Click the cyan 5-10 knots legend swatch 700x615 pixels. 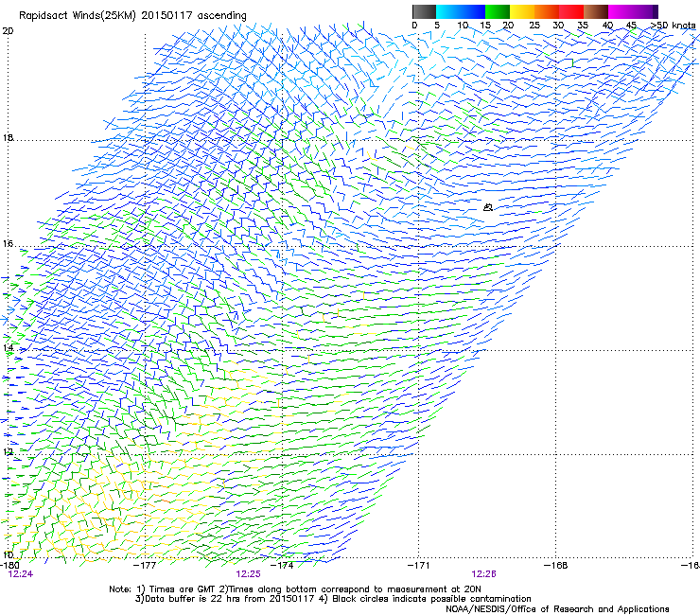[448, 11]
